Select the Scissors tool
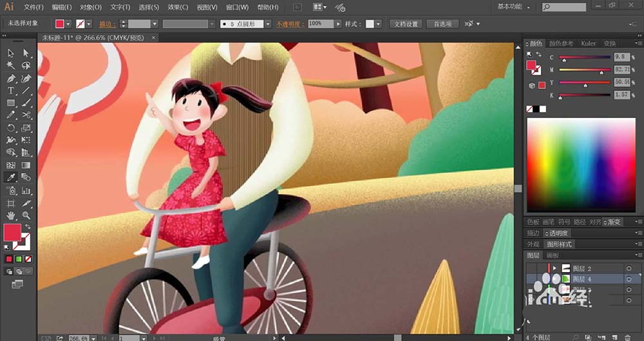 pyautogui.click(x=26, y=115)
